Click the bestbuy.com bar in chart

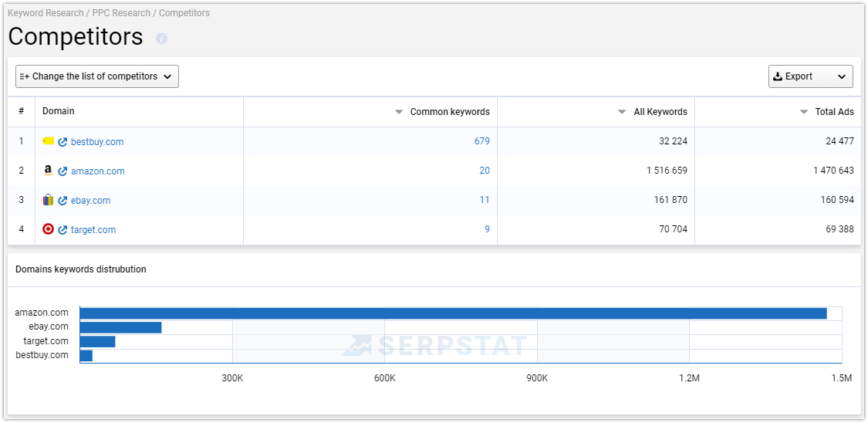(x=86, y=355)
